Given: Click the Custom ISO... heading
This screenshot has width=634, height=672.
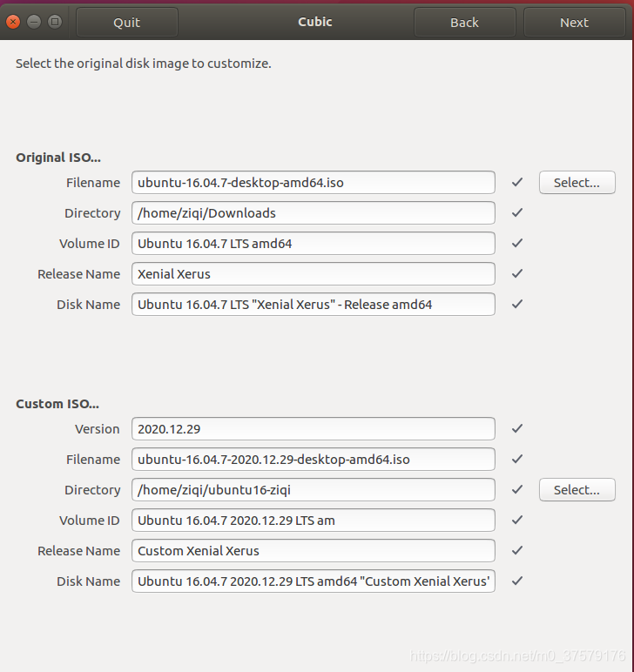Looking at the screenshot, I should pyautogui.click(x=57, y=404).
